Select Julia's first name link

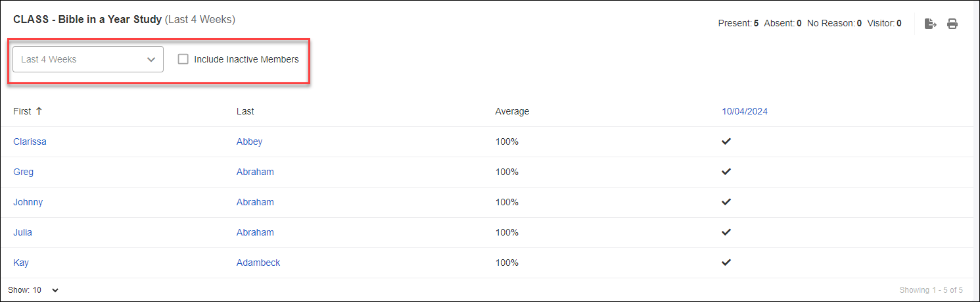[22, 232]
